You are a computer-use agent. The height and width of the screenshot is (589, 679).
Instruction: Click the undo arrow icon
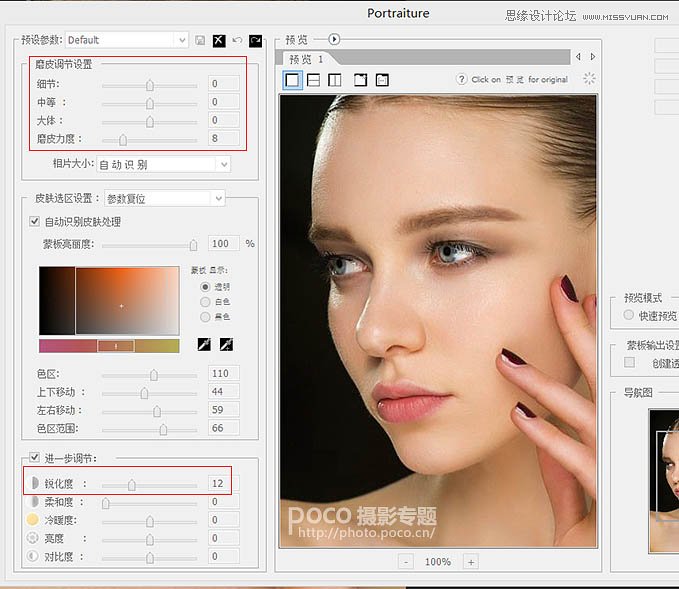click(237, 40)
